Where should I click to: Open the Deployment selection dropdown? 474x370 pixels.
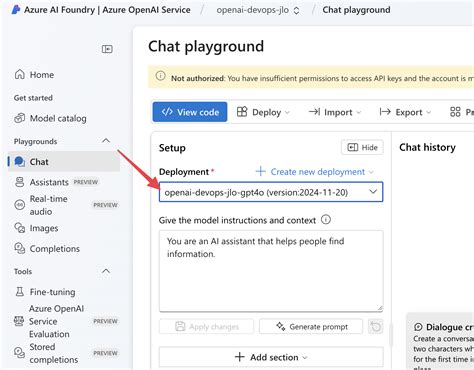coord(271,192)
